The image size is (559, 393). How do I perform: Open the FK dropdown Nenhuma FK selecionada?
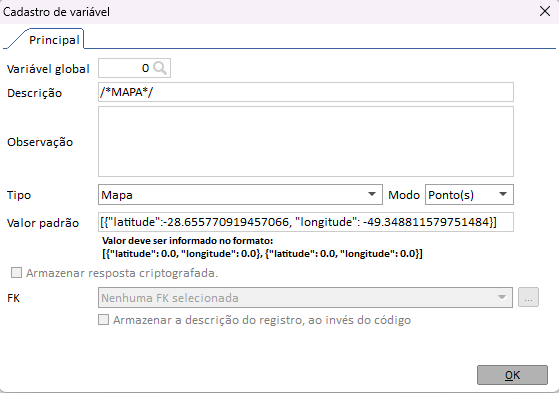tap(305, 298)
